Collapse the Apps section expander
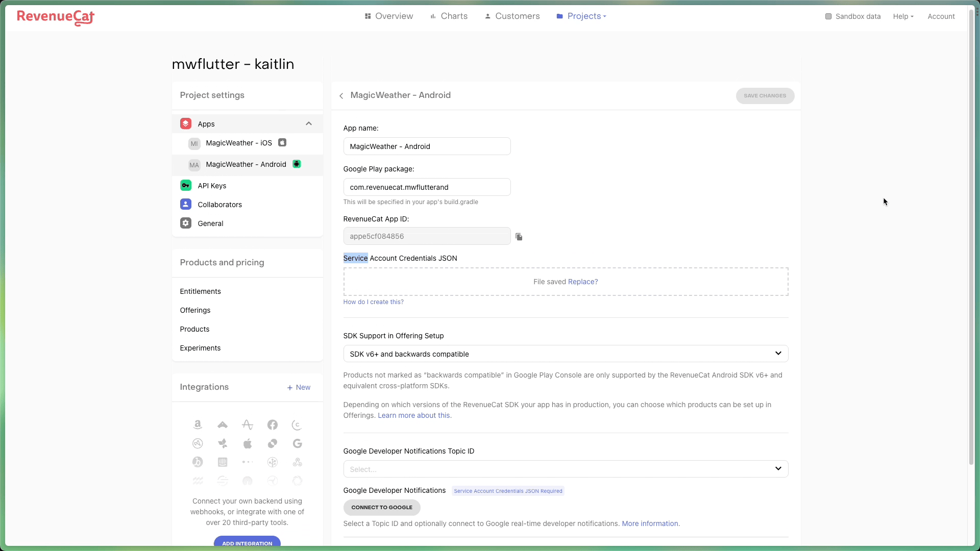980x551 pixels. point(309,124)
